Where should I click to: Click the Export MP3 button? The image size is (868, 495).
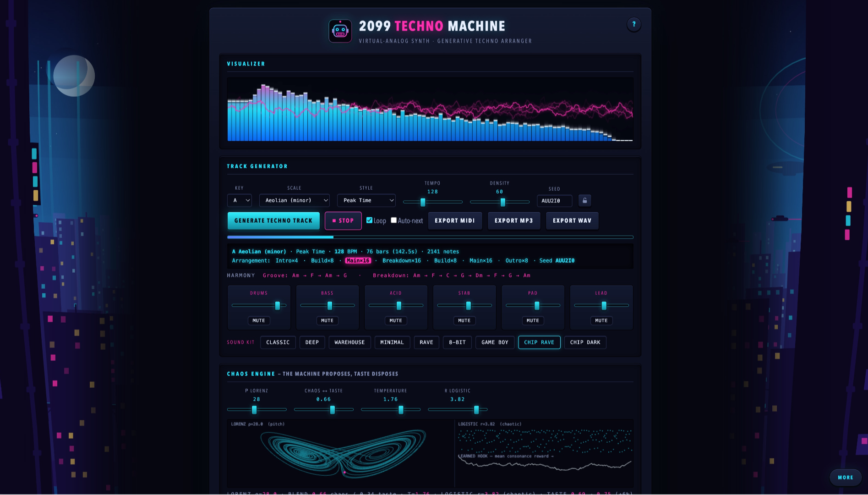[514, 220]
